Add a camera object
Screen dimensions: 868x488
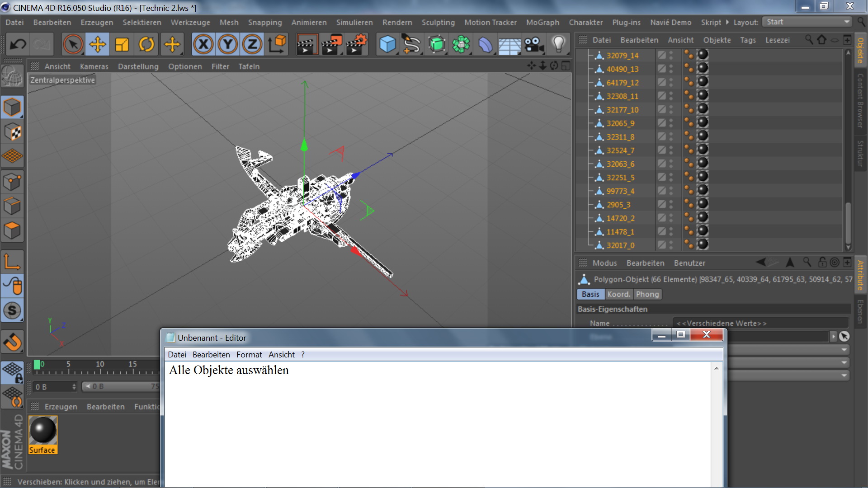(x=534, y=44)
